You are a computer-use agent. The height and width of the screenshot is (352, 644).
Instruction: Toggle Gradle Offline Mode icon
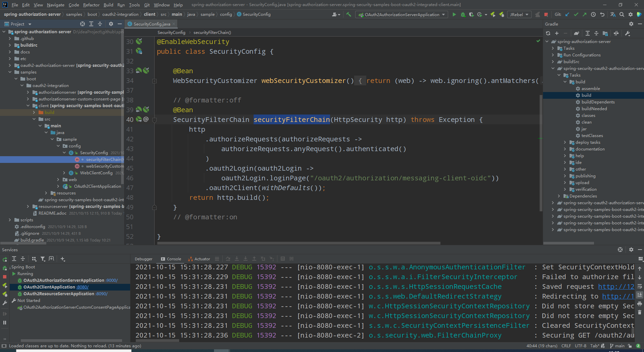(616, 33)
